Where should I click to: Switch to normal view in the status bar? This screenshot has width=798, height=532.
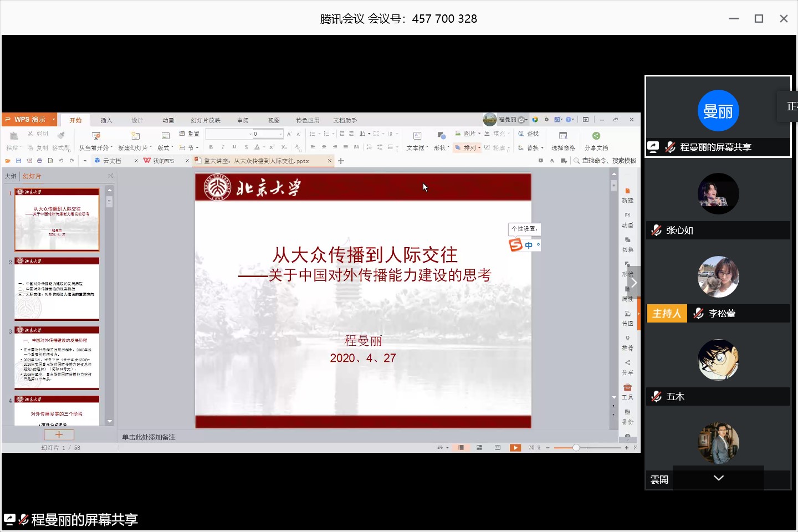tap(461, 448)
